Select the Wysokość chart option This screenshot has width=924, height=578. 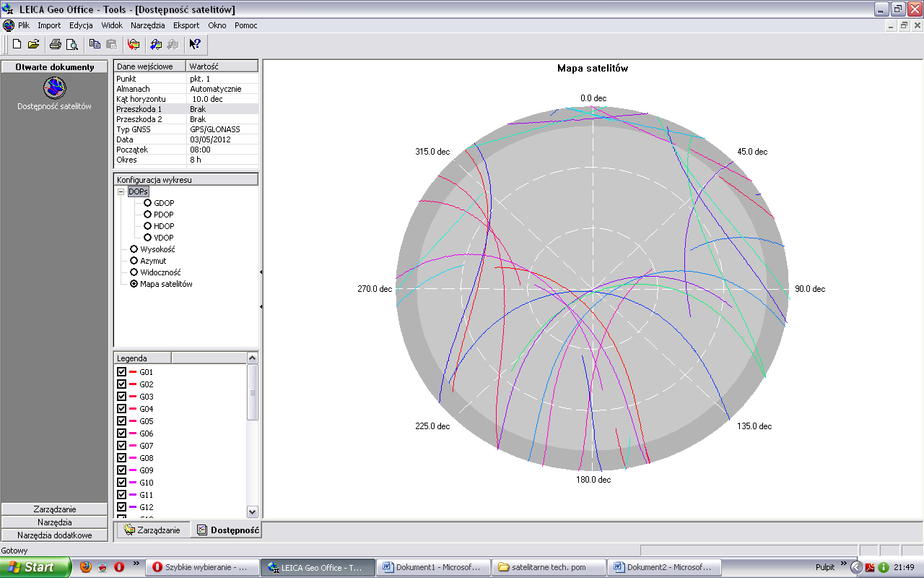click(134, 249)
